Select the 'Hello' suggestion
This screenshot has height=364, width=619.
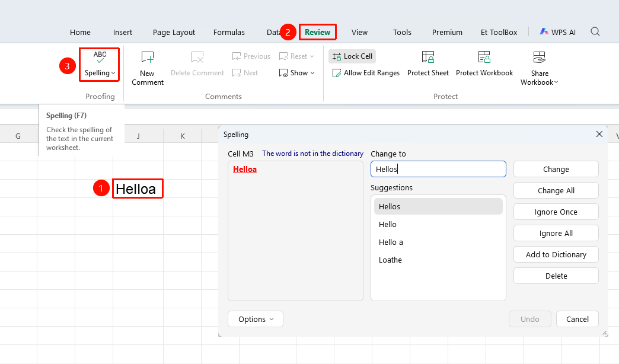click(x=438, y=224)
